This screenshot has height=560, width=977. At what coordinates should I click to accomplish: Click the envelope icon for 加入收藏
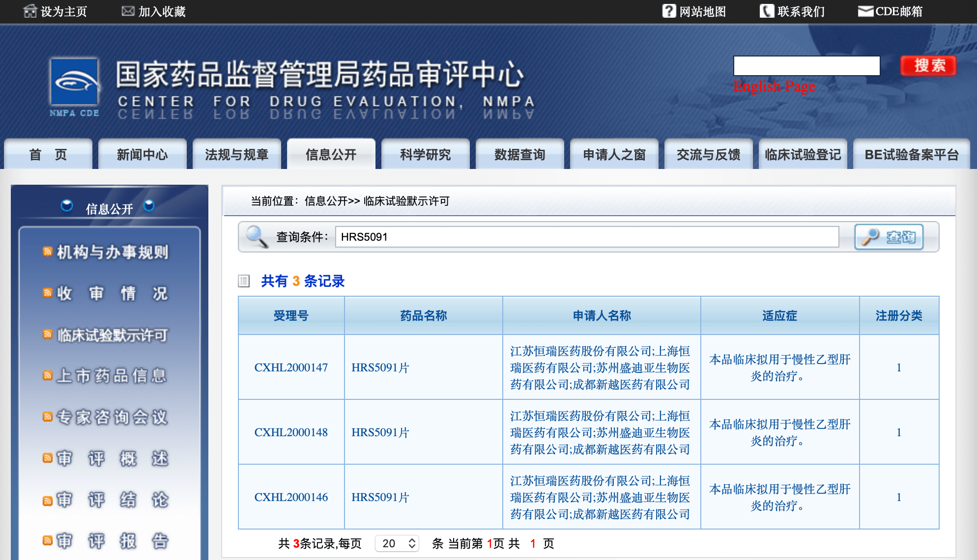coord(128,11)
